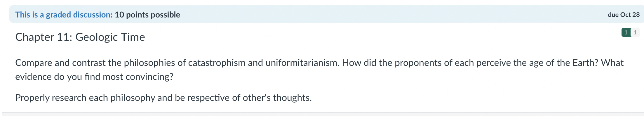The width and height of the screenshot is (644, 116).
Task: Click the "This is a graded discussion:" label
Action: [x=64, y=15]
